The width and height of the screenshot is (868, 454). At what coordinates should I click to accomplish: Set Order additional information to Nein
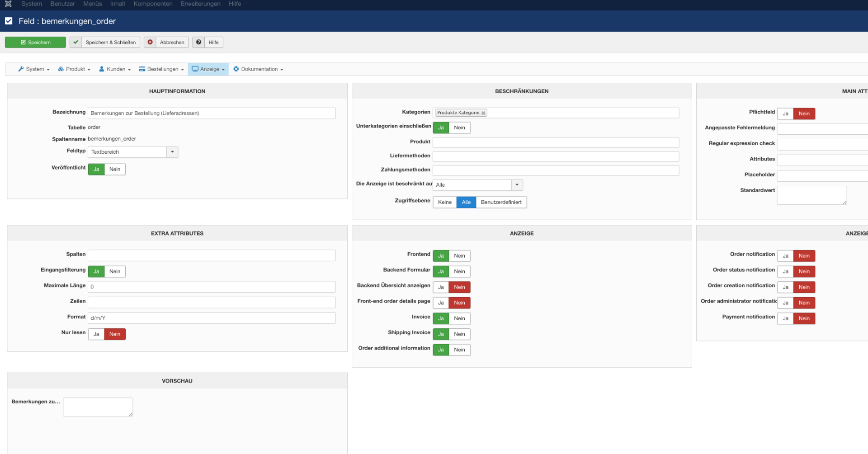pyautogui.click(x=459, y=350)
